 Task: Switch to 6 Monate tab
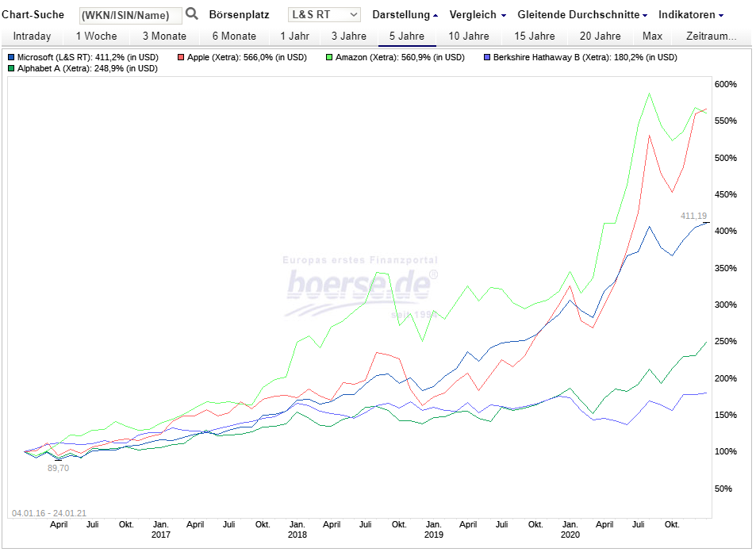click(x=234, y=36)
